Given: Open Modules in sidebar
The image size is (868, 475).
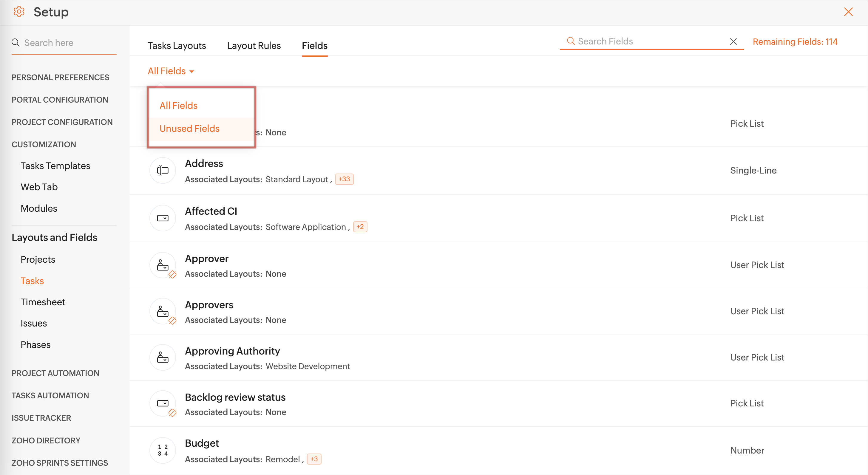Looking at the screenshot, I should coord(39,208).
